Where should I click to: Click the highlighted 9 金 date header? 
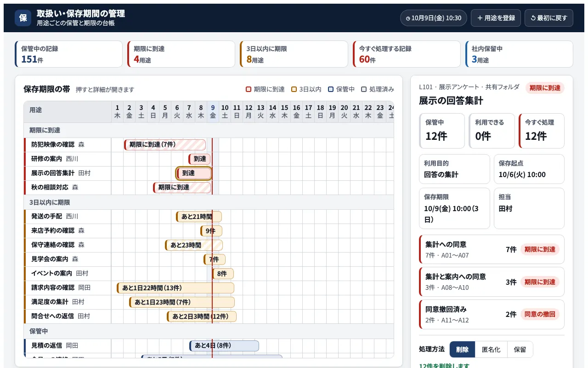point(213,112)
